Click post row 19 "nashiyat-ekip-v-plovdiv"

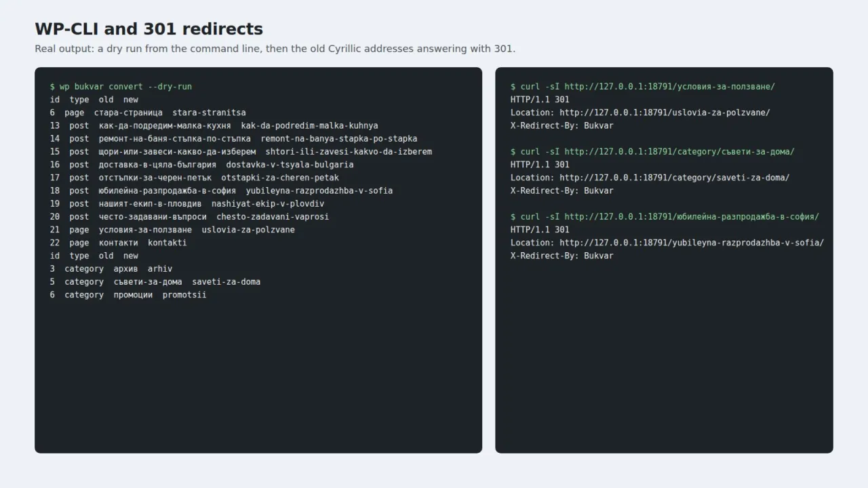coord(186,203)
